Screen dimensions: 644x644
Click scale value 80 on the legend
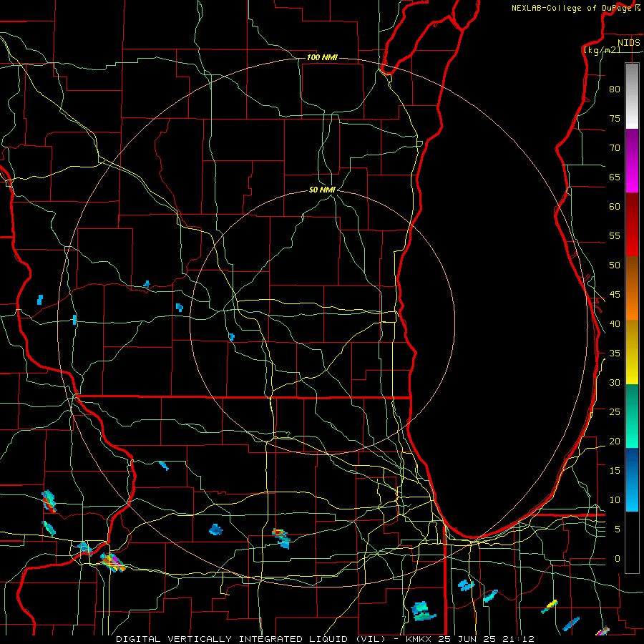[615, 89]
